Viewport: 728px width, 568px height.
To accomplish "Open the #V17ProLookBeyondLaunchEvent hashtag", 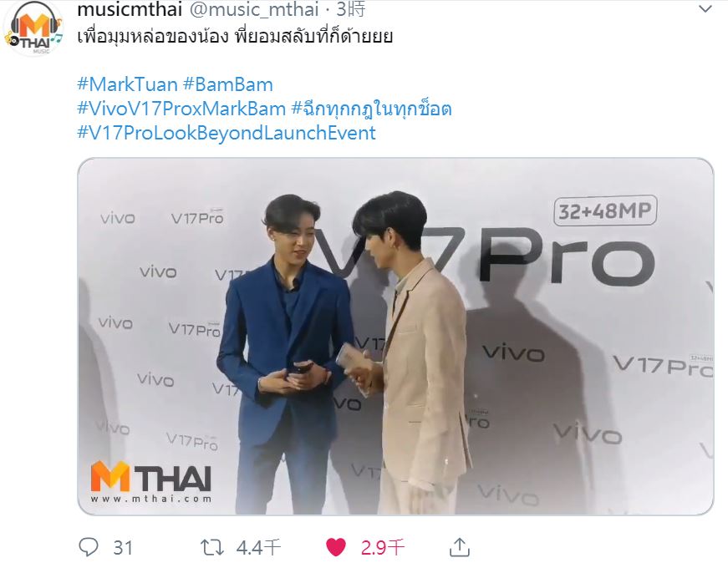I will [227, 133].
